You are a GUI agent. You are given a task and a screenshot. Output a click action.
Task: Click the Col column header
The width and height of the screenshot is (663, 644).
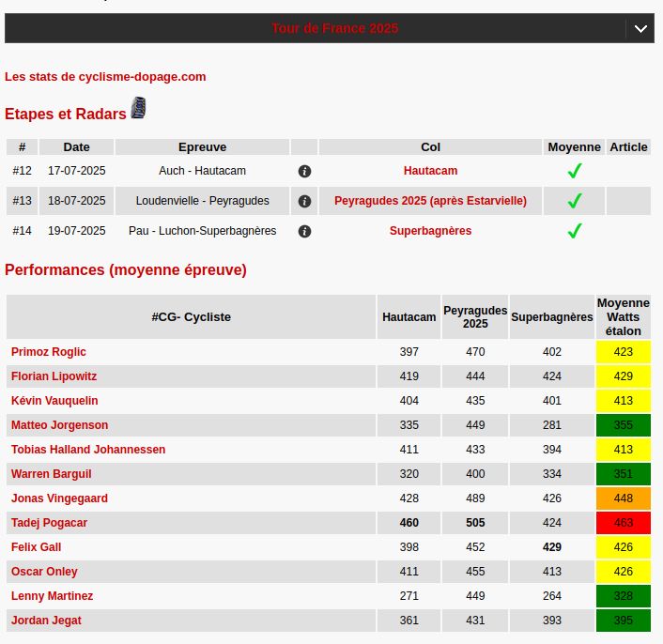click(x=430, y=147)
